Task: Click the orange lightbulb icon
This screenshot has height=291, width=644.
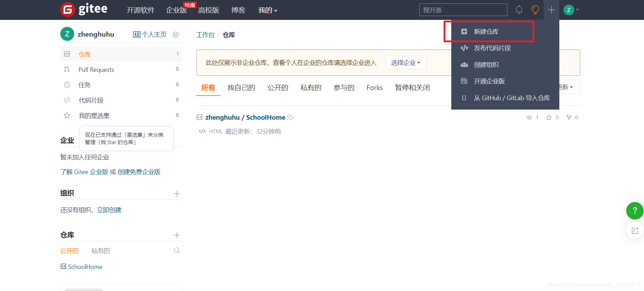Action: point(535,10)
